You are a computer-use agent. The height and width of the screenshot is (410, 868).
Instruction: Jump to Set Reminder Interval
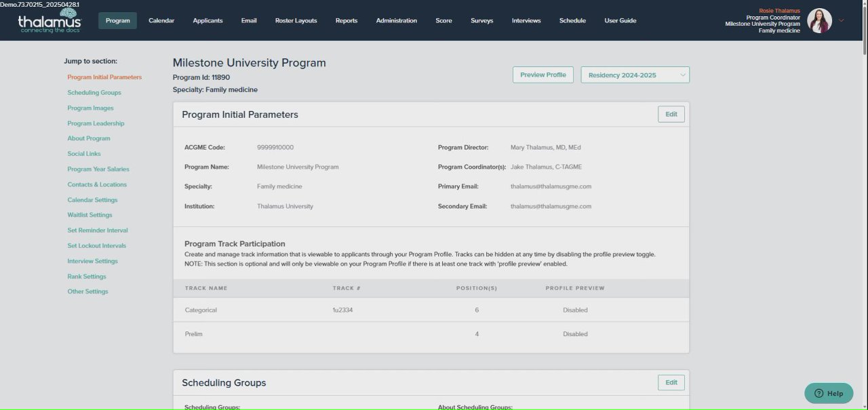[x=98, y=230]
